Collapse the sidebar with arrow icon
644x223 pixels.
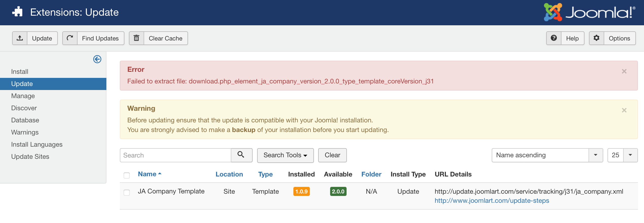pyautogui.click(x=97, y=59)
